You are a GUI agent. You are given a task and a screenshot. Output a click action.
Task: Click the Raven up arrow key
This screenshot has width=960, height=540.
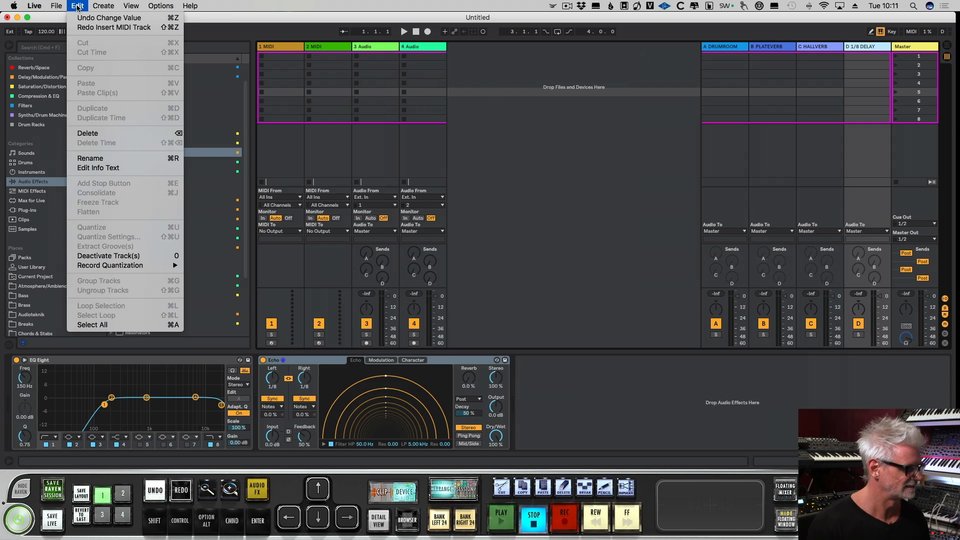click(317, 489)
